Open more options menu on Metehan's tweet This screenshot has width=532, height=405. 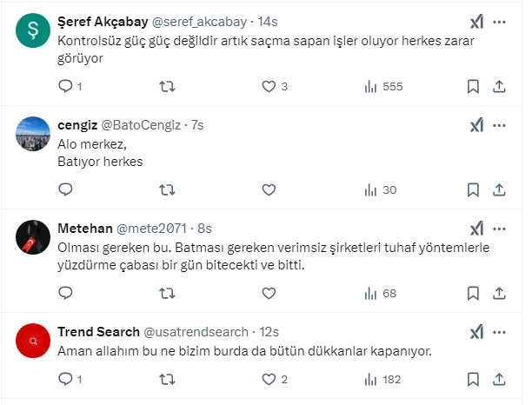(499, 229)
